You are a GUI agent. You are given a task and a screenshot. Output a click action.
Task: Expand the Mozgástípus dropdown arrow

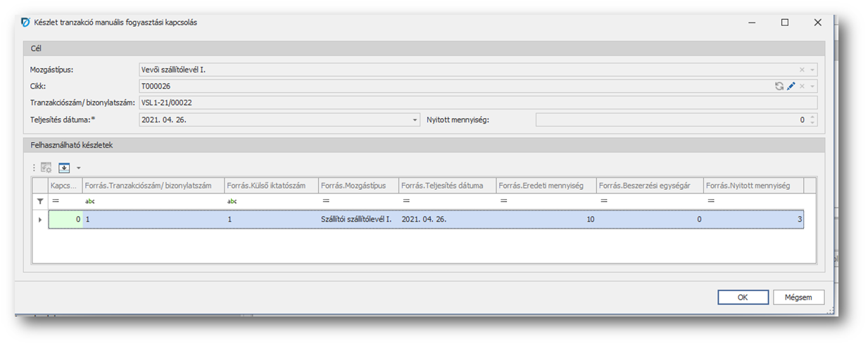812,70
